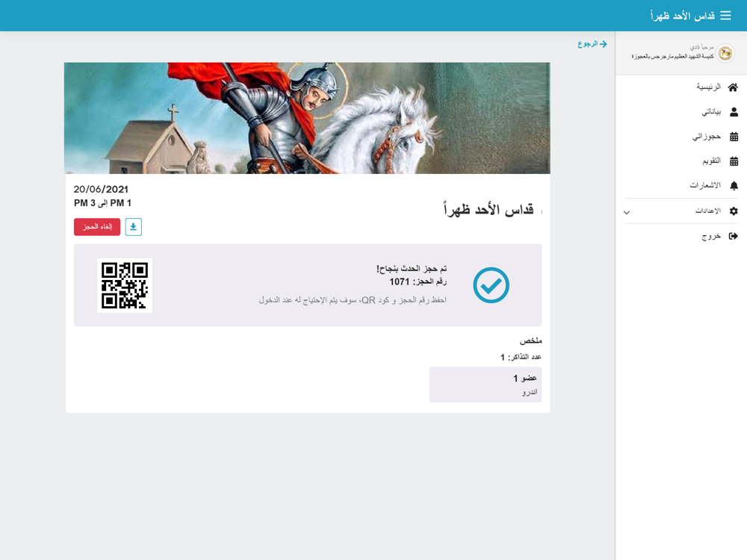Click the calendar icon beside حجوزاتي
Viewport: 747px width, 560px height.
tap(734, 137)
